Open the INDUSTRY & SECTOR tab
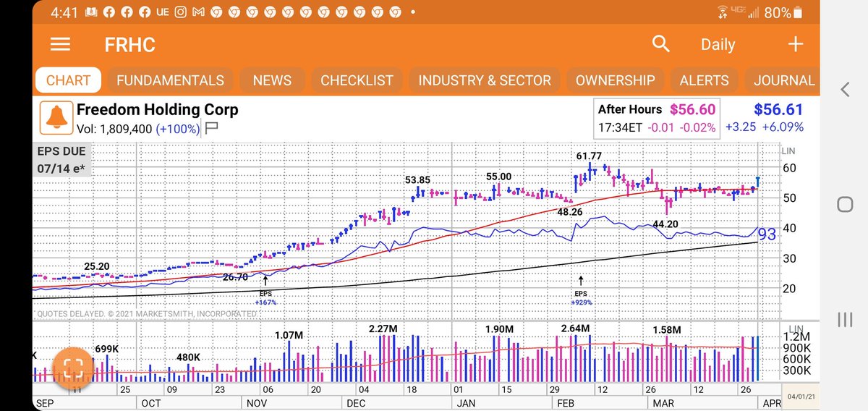868x411 pixels. pos(484,80)
